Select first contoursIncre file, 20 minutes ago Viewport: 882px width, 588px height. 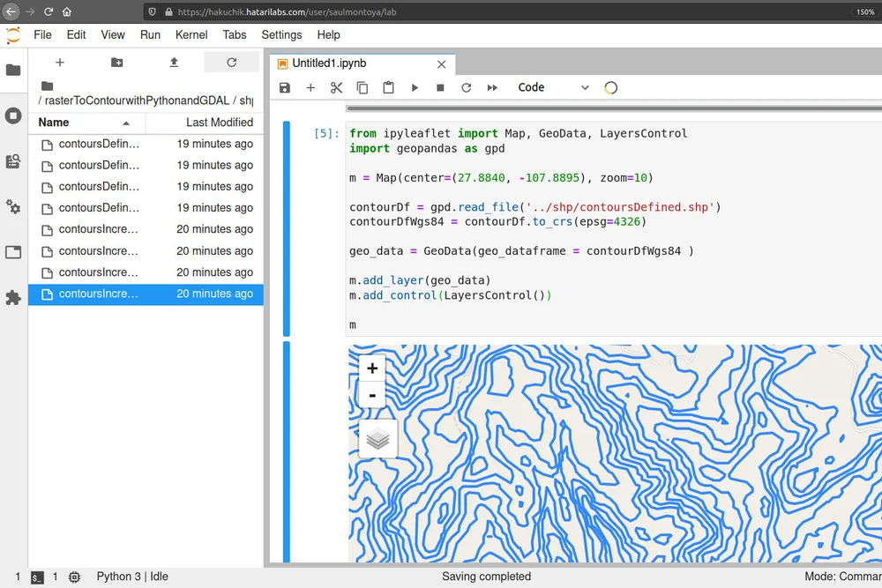(x=146, y=230)
